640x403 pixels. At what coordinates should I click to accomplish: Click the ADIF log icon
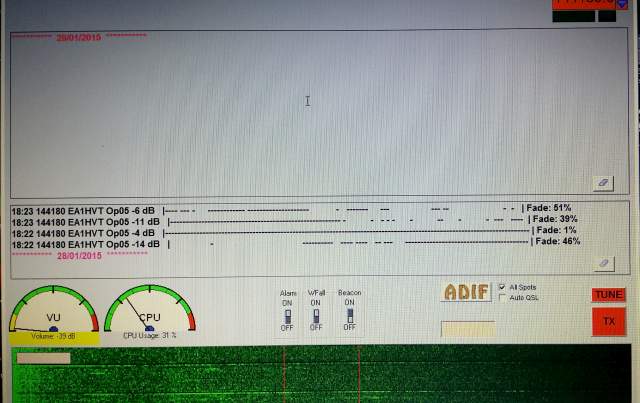pyautogui.click(x=466, y=292)
